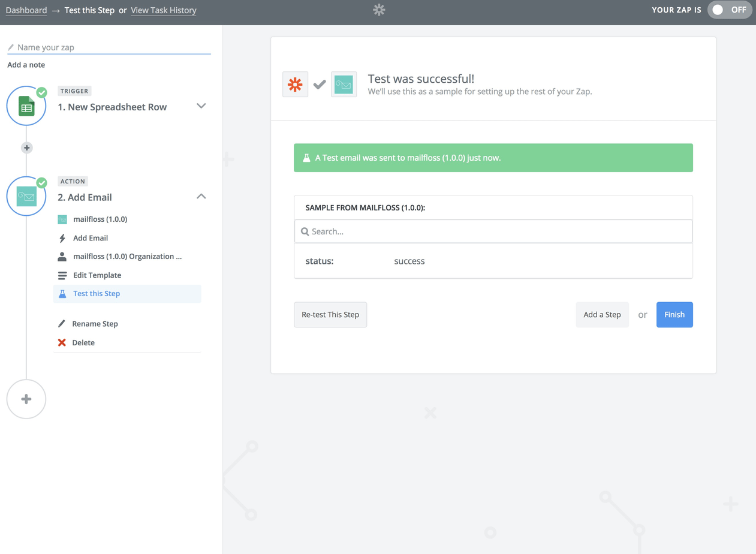Viewport: 756px width, 554px height.
Task: Click the Test was successful heading
Action: pos(421,79)
